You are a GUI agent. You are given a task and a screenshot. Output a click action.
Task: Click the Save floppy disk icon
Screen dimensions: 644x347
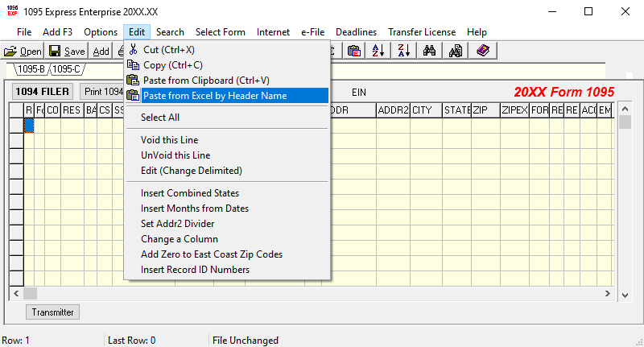click(55, 51)
